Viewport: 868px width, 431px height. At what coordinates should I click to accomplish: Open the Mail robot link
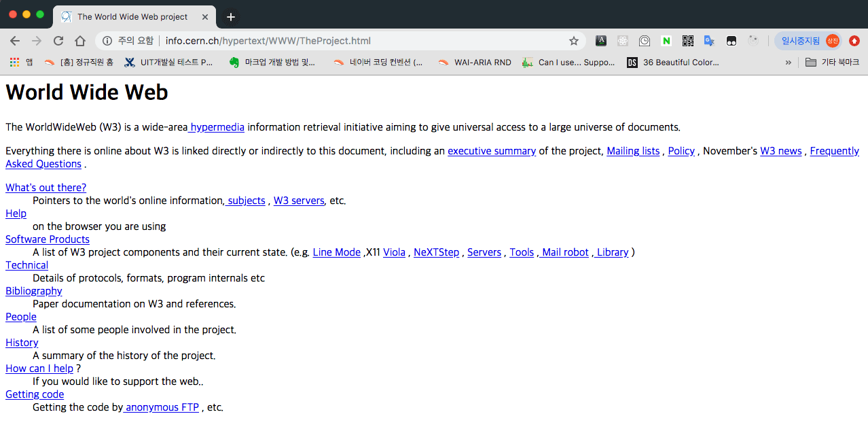click(x=564, y=252)
